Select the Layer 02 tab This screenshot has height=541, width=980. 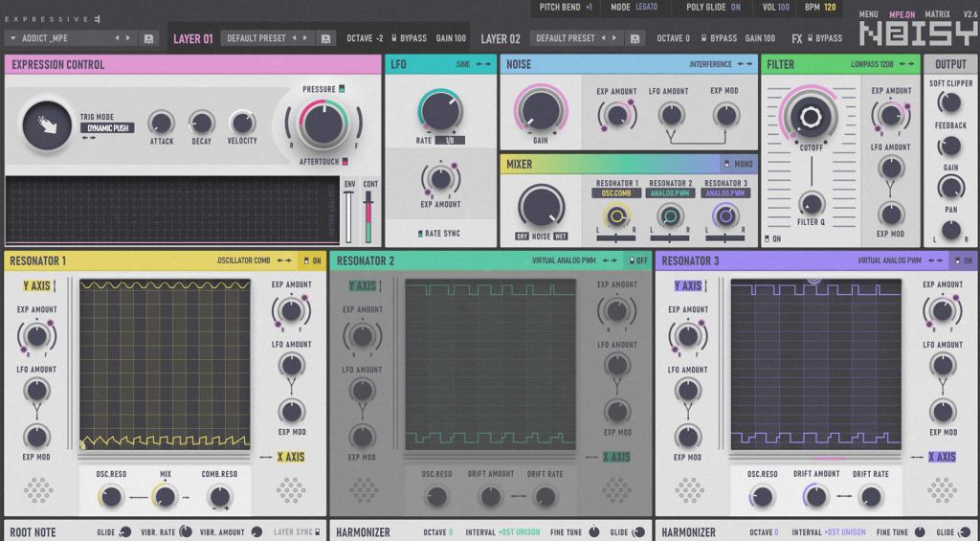coord(501,38)
